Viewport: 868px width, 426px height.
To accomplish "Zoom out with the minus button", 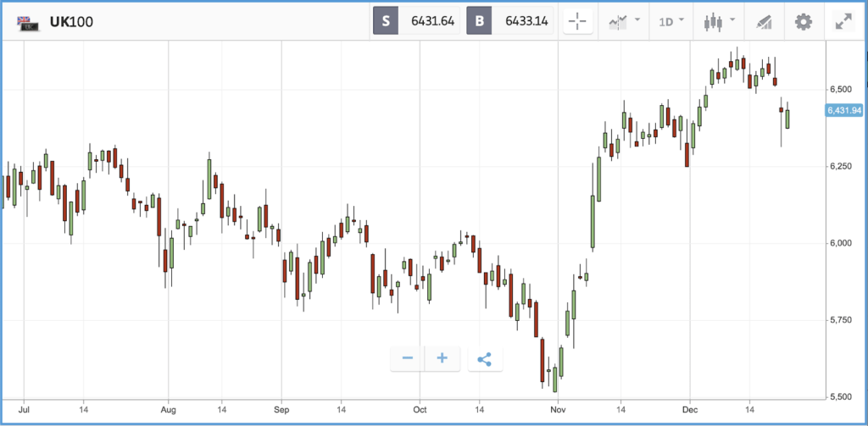I will (x=408, y=358).
